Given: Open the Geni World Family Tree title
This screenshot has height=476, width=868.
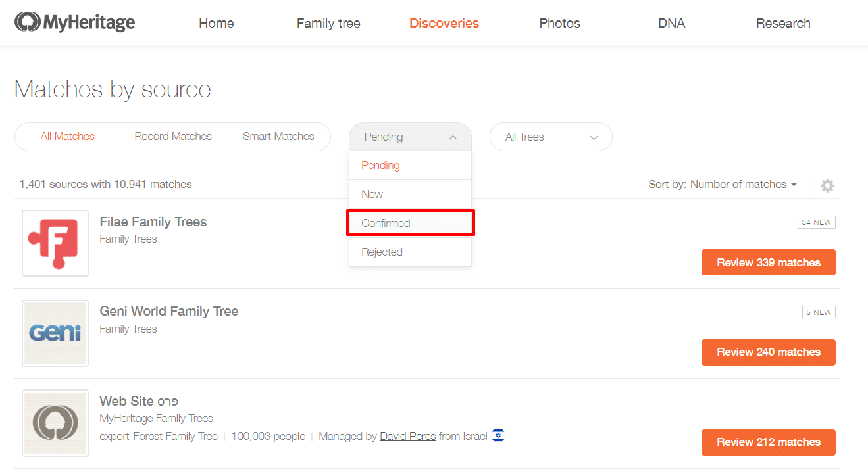Looking at the screenshot, I should [x=169, y=311].
